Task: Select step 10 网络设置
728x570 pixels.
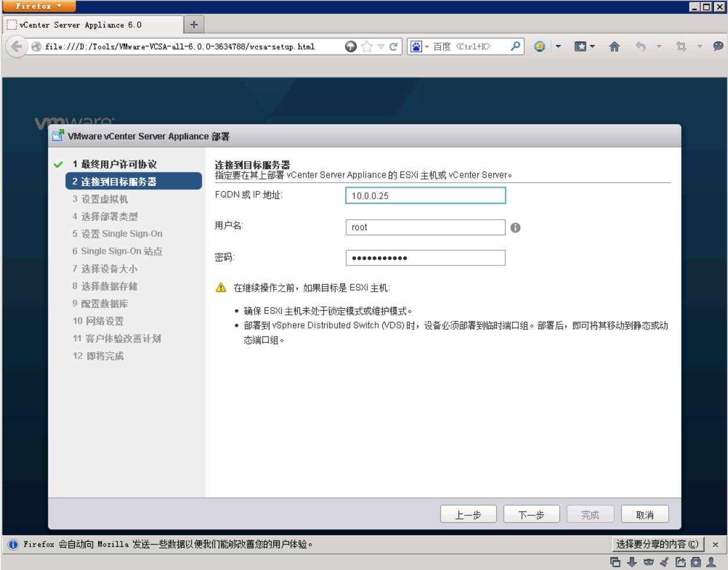Action: (98, 321)
